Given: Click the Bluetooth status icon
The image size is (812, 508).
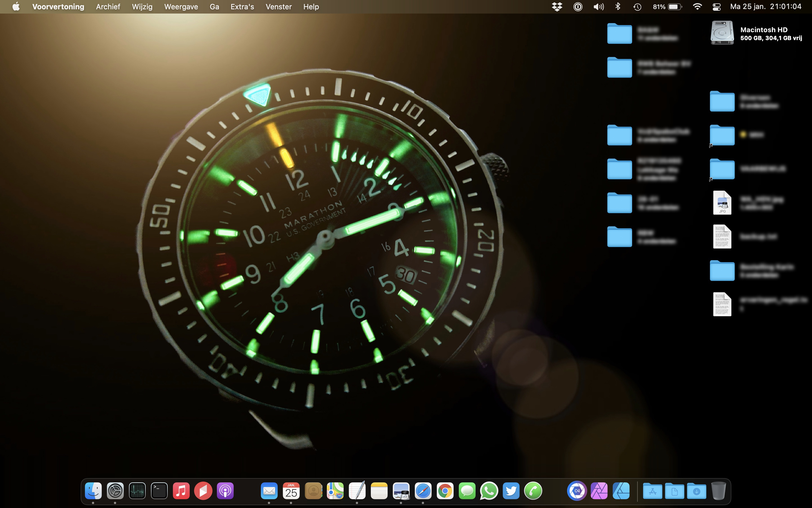Looking at the screenshot, I should 618,7.
